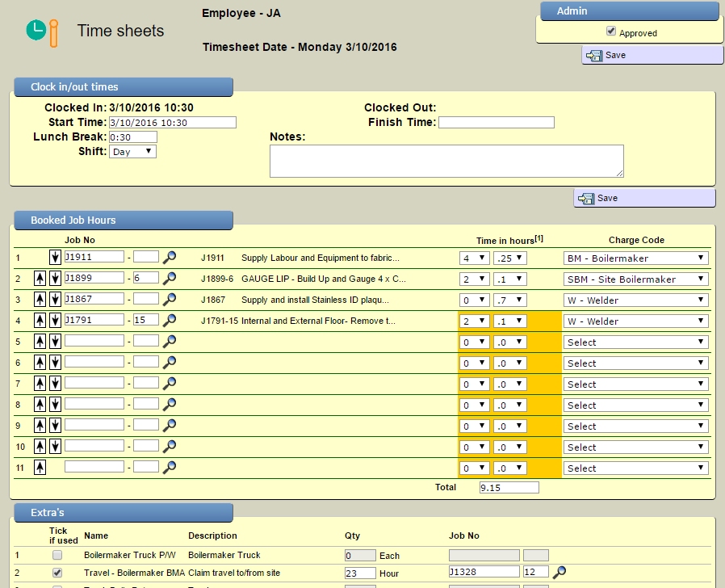The height and width of the screenshot is (588, 725).
Task: Click the Save button below the Notes area
Action: [x=643, y=199]
